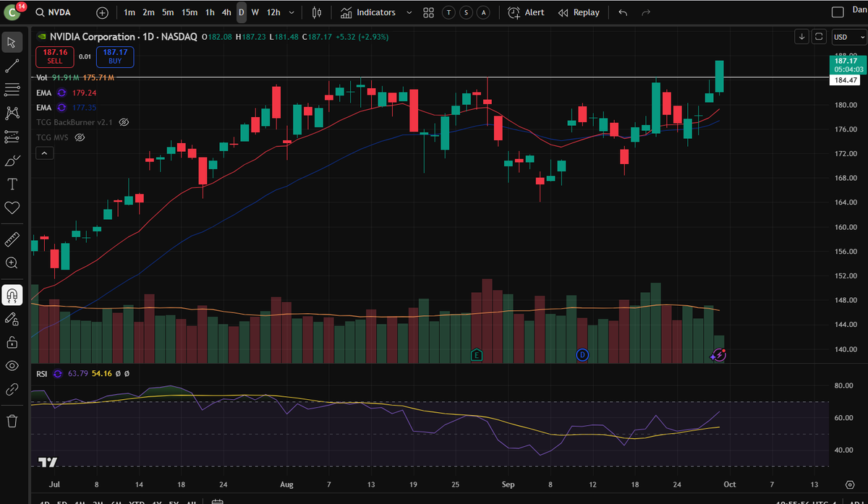Switch to the 1m timeframe
This screenshot has width=868, height=504.
click(x=129, y=12)
